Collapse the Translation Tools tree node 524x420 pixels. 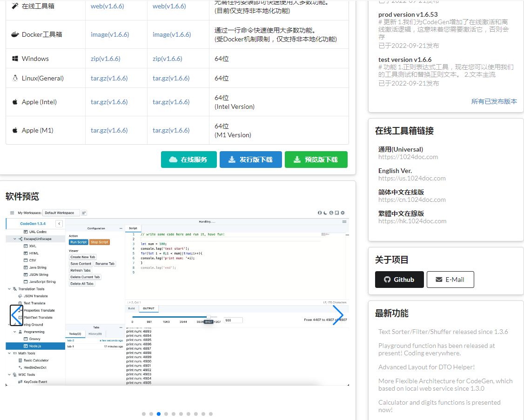pyautogui.click(x=9, y=289)
